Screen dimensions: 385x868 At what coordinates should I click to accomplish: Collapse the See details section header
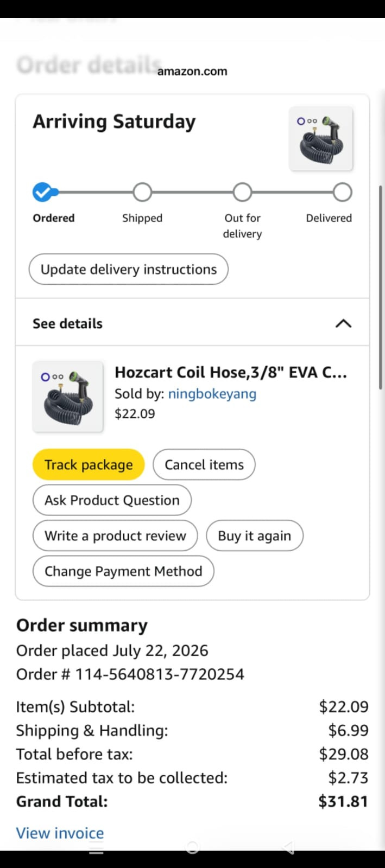point(192,322)
